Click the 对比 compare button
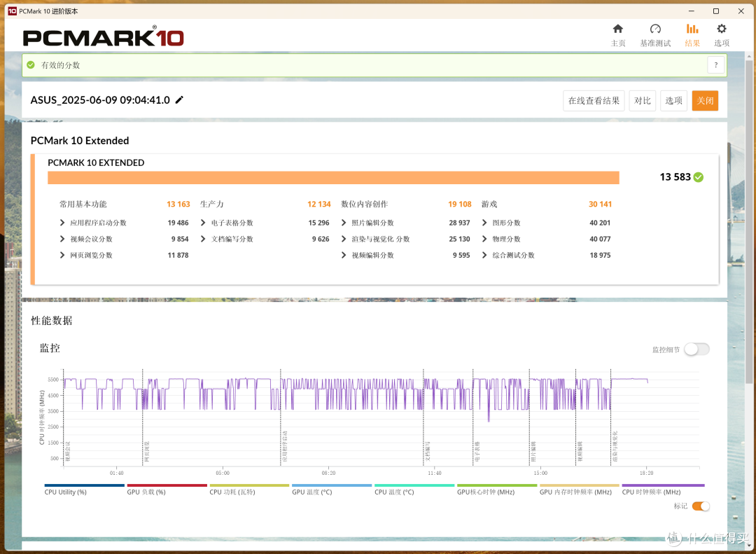 642,101
